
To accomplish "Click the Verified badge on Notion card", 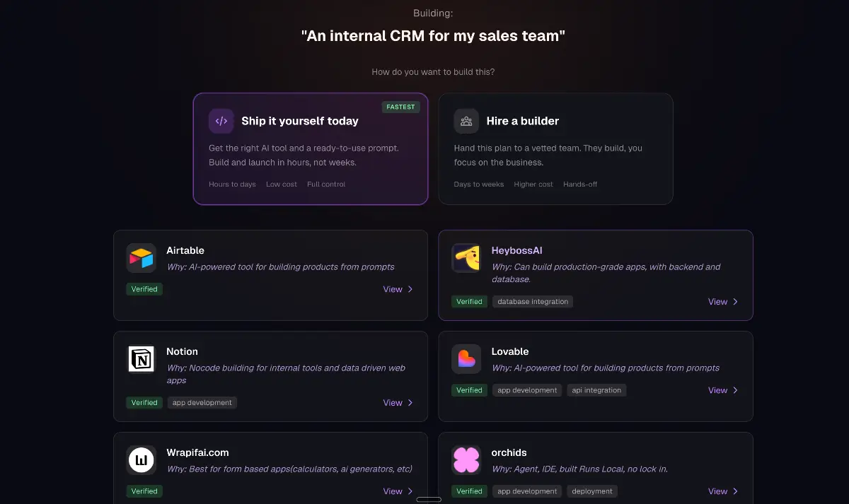I will 144,403.
